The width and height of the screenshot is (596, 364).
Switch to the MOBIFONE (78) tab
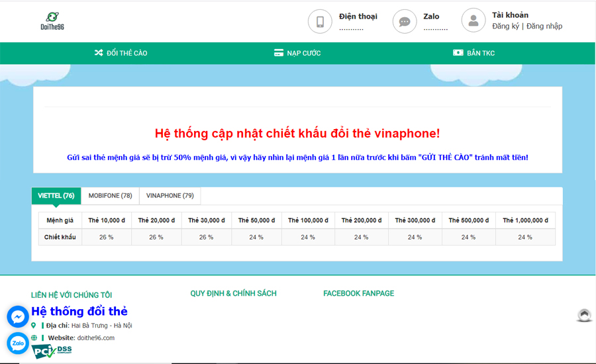[110, 196]
